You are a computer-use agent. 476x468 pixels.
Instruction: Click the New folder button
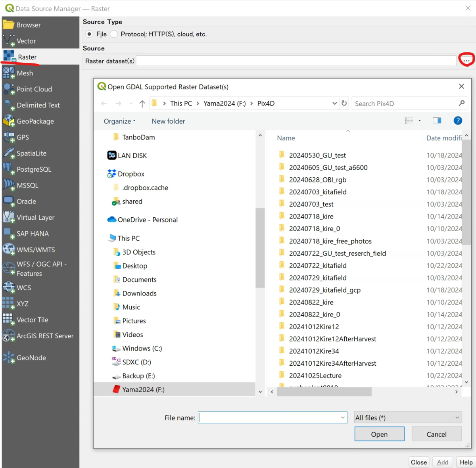[x=168, y=121]
